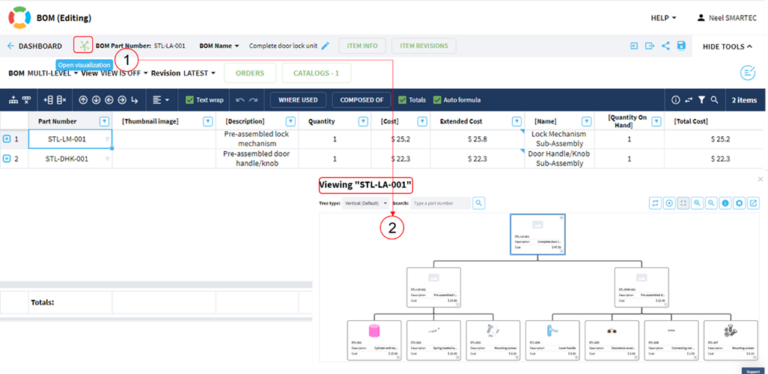Run part number search in visualization
768x374 pixels.
tap(479, 203)
